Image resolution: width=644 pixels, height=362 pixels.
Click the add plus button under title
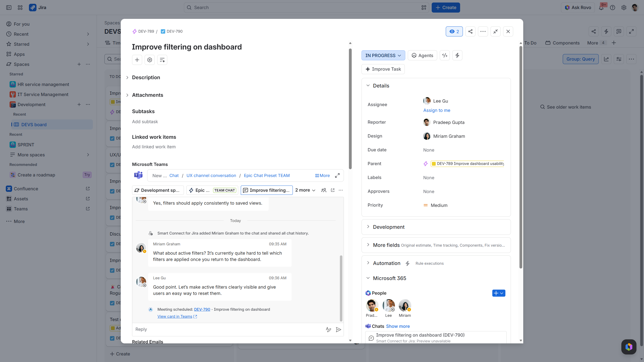pos(137,60)
